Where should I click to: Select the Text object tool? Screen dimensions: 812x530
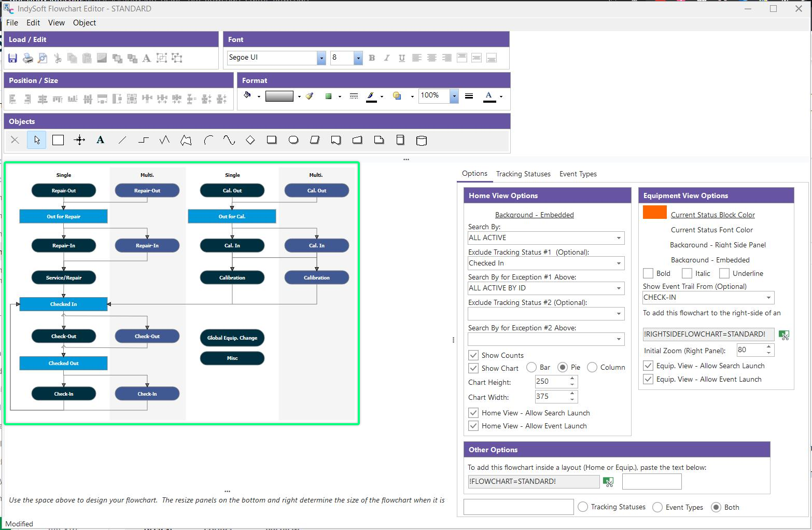tap(101, 140)
